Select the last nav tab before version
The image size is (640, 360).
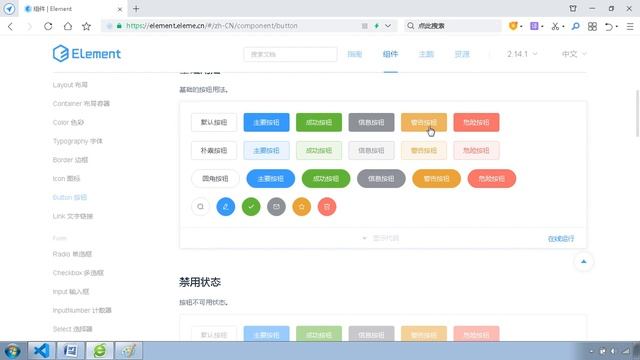[462, 54]
